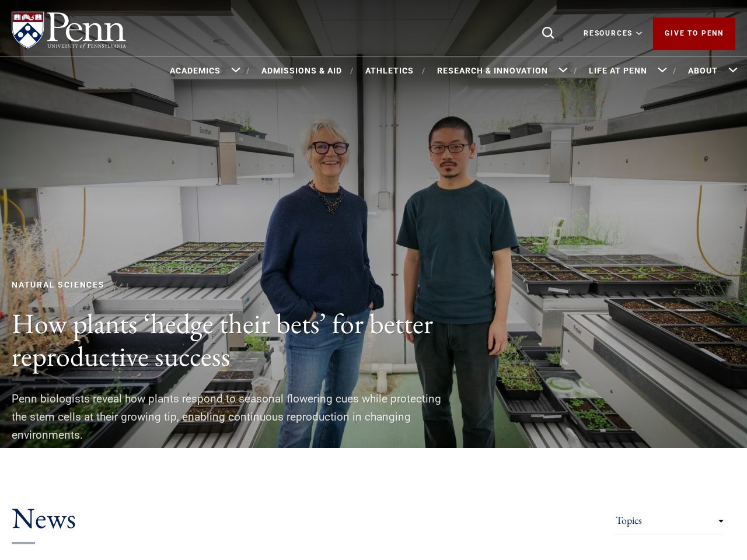This screenshot has width=747, height=560.
Task: Click the Give to Penn button
Action: (x=694, y=33)
